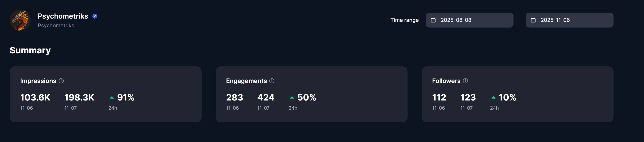Click the Psychometriks dragon avatar
Image resolution: width=644 pixels, height=142 pixels.
point(20,20)
